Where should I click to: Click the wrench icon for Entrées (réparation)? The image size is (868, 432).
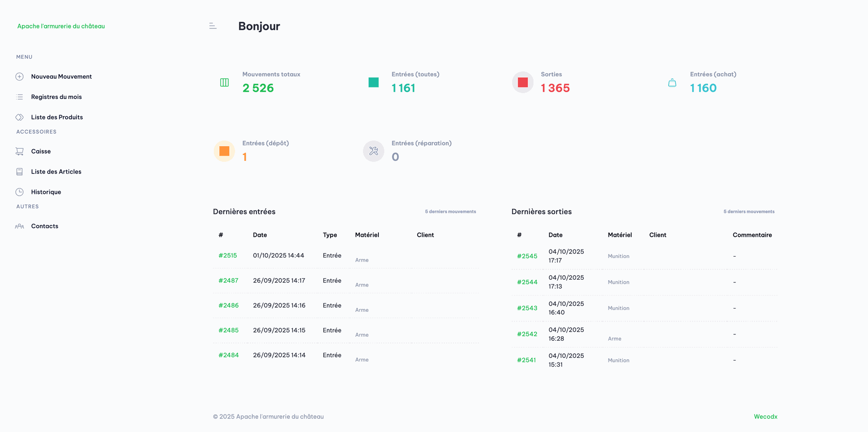click(x=373, y=151)
